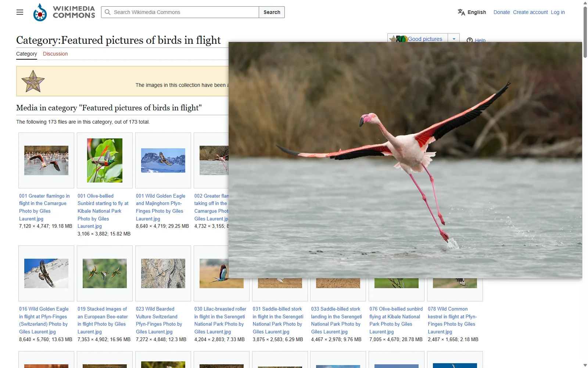Click the large flamingo preview image

[405, 160]
